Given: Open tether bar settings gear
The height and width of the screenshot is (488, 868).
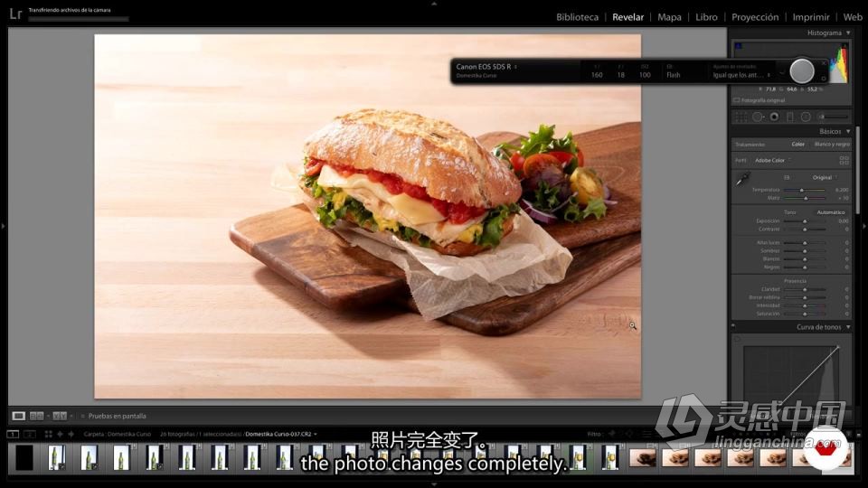Looking at the screenshot, I should pyautogui.click(x=824, y=80).
